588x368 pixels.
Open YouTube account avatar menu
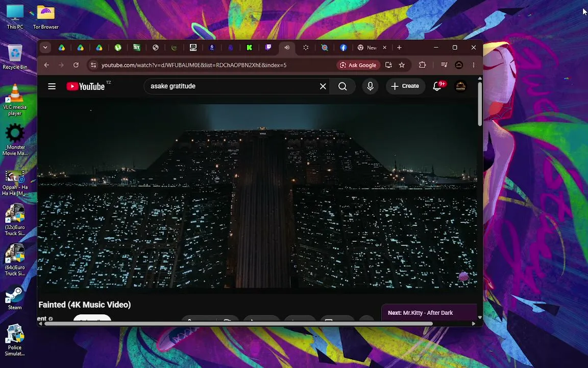[460, 86]
